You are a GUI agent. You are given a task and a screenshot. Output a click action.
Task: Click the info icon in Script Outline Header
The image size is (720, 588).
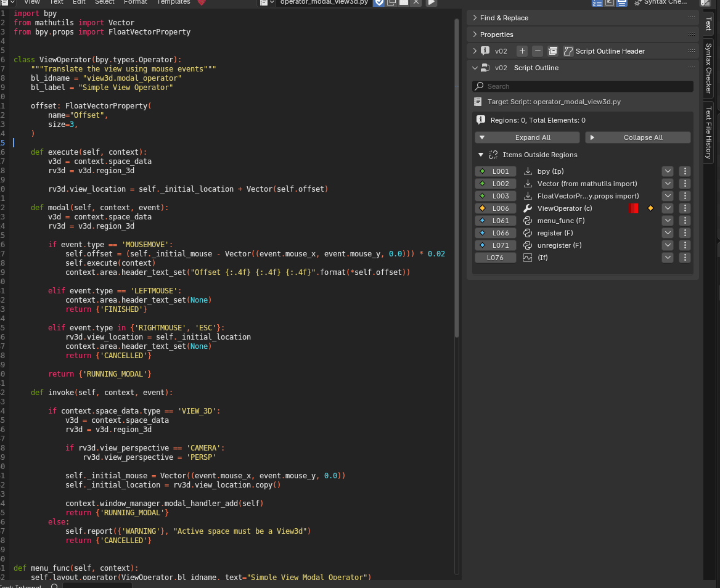pos(485,51)
